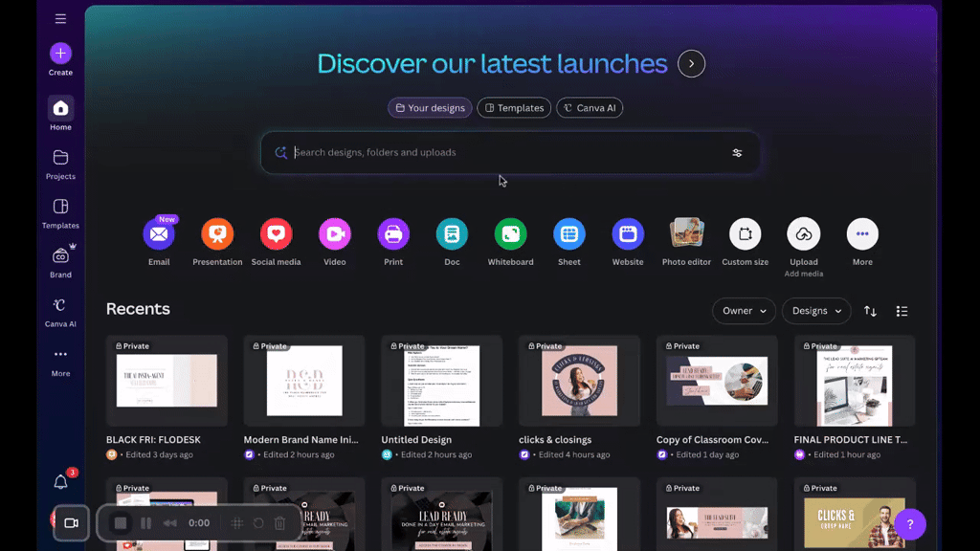Open Discover our latest launches heading
Screen dimensions: 980x551
493,64
